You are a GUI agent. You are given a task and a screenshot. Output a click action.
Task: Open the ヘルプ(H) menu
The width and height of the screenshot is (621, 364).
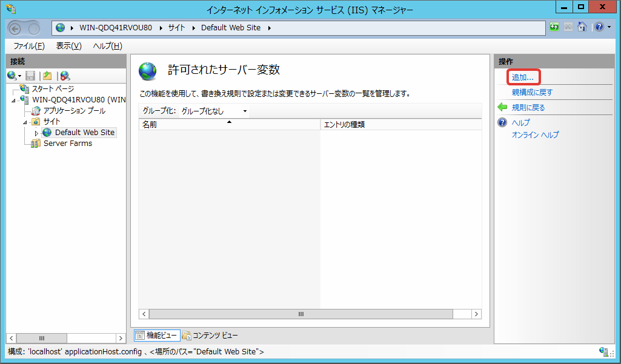(x=108, y=46)
